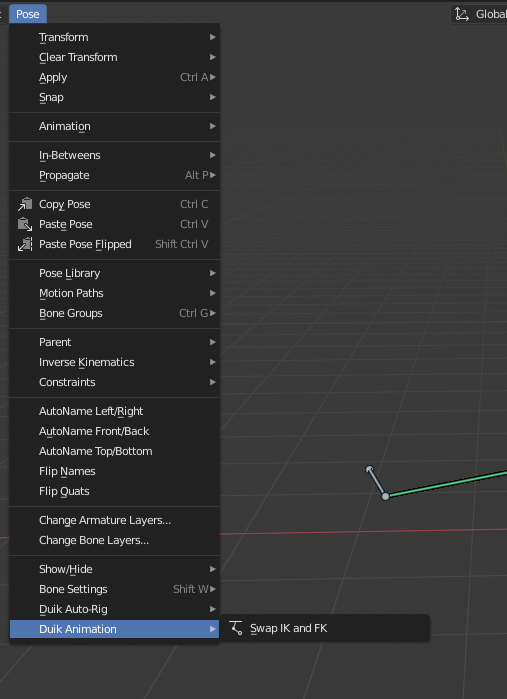Image resolution: width=507 pixels, height=699 pixels.
Task: Select the small gray bone in viewport
Action: click(x=377, y=482)
